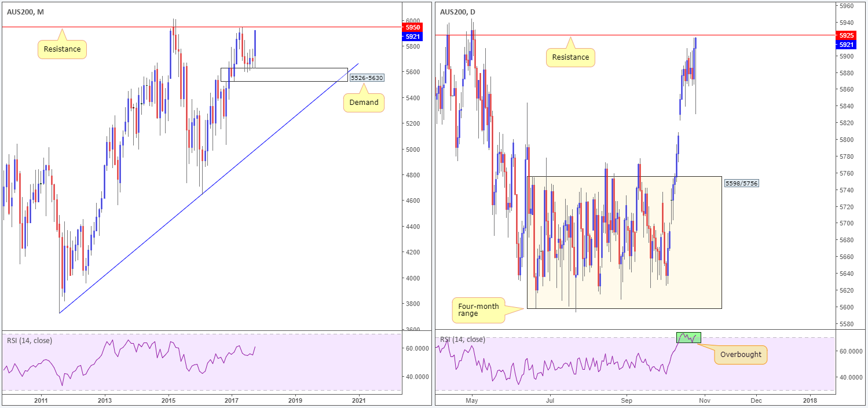Screen dimensions: 868x408
Task: Click RSI (14, close) label on monthly chart
Action: [30, 340]
